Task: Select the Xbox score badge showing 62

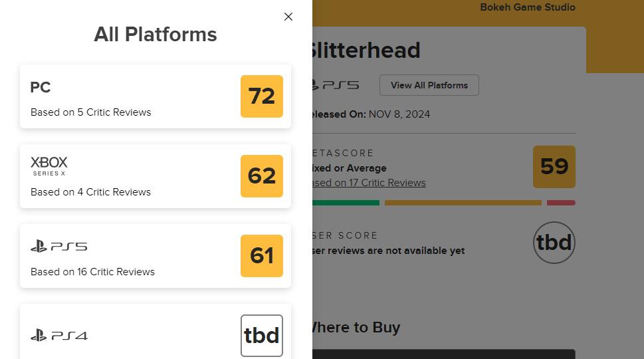Action: 262,176
